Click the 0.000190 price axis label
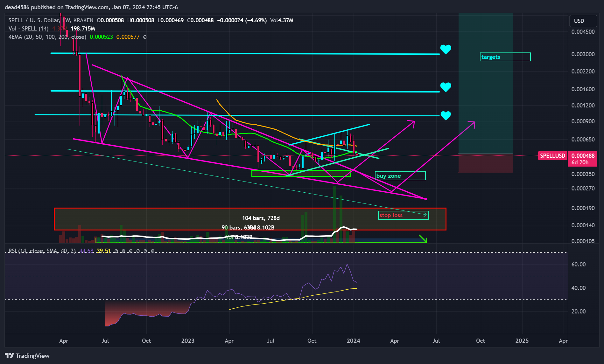Image resolution: width=604 pixels, height=364 pixels. coord(583,208)
